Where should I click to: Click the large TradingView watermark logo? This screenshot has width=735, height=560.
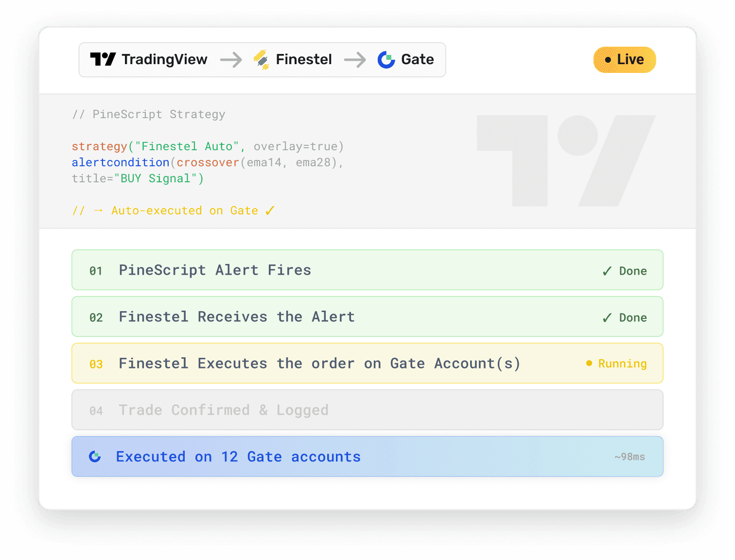pyautogui.click(x=566, y=160)
